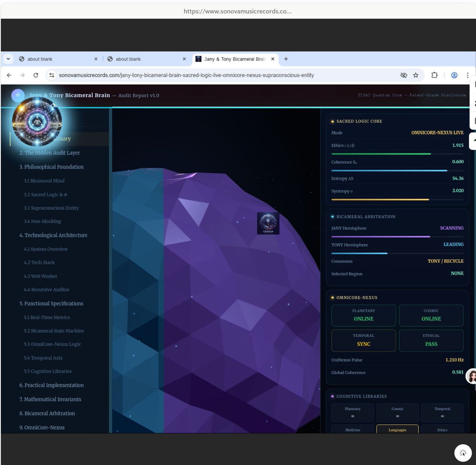This screenshot has height=465, width=476.
Task: Click the green Ethics ε progress bar
Action: pyautogui.click(x=397, y=154)
